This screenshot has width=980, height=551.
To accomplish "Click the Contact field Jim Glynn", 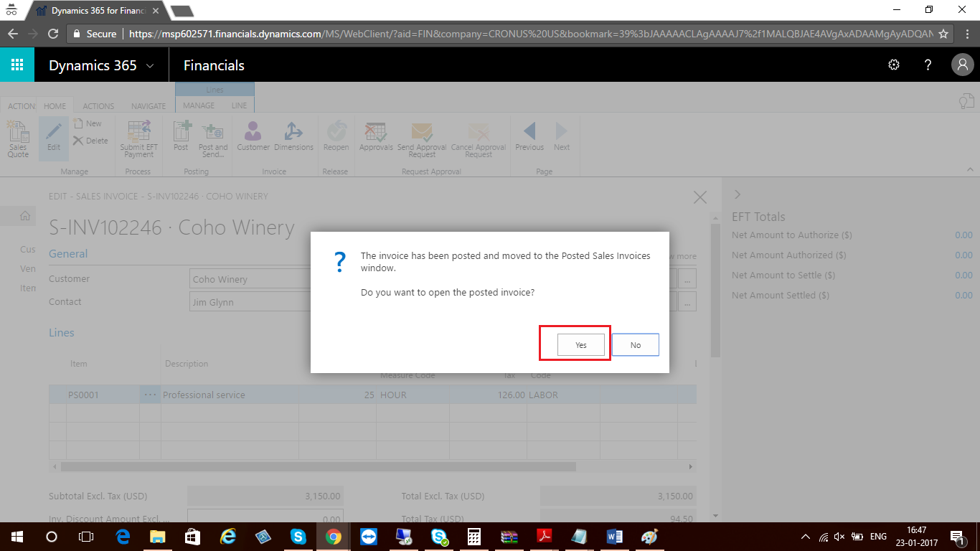I will tap(250, 301).
